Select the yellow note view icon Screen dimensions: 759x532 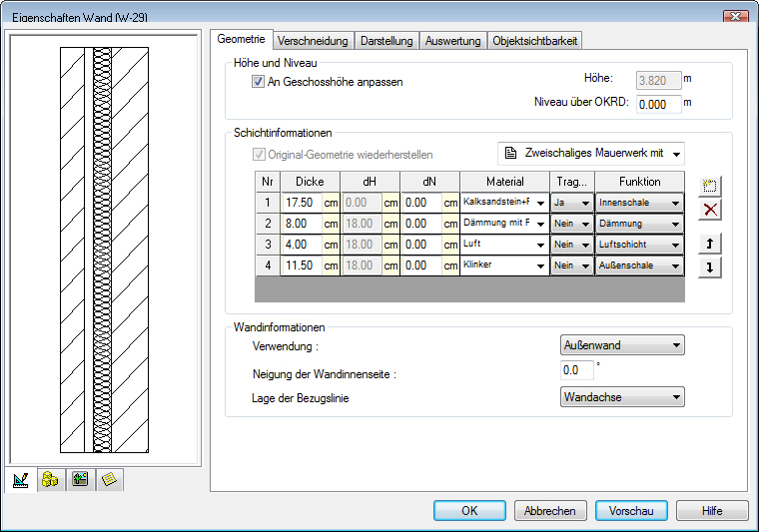[x=110, y=480]
